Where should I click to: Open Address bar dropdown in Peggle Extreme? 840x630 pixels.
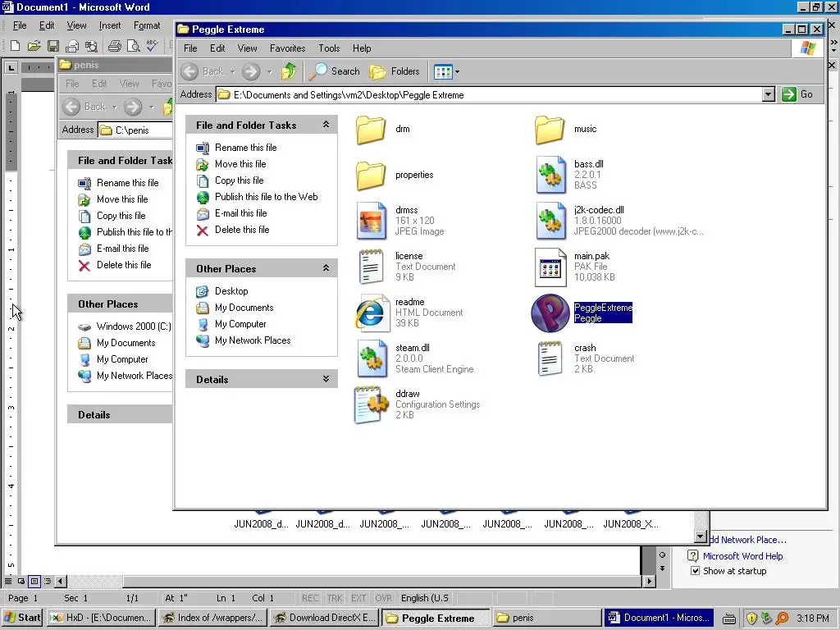point(768,95)
